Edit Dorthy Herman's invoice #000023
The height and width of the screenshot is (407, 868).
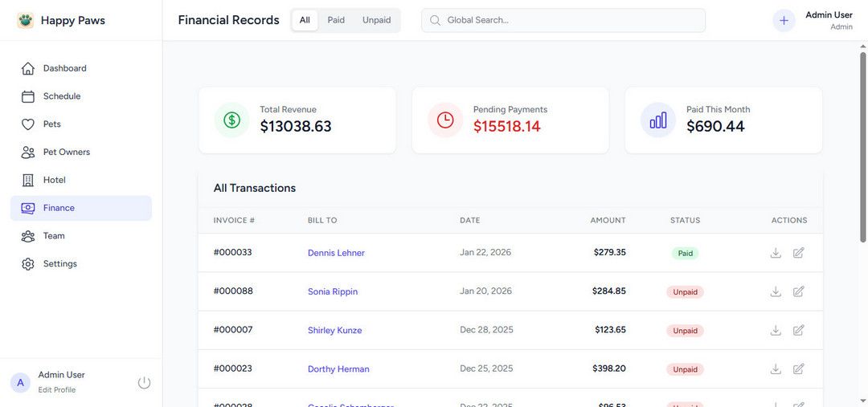798,369
